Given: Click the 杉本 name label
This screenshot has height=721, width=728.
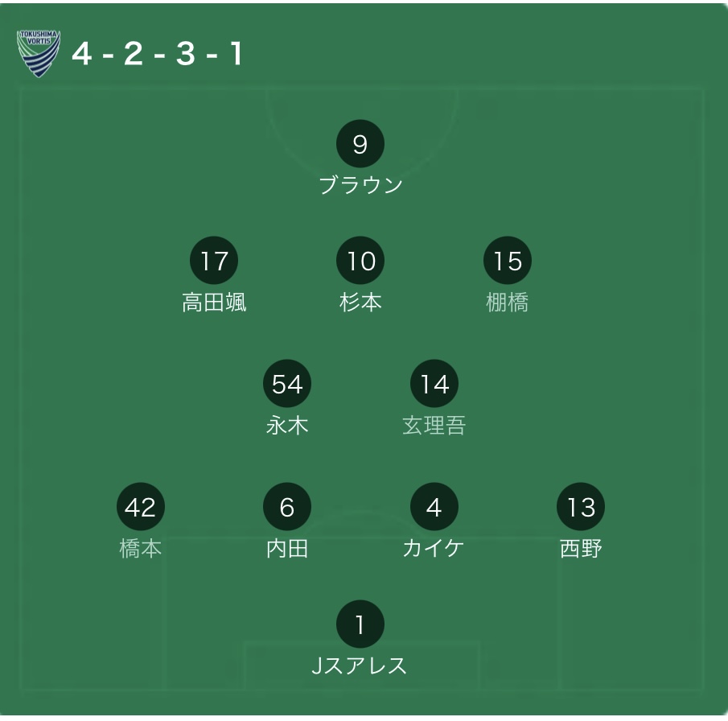Looking at the screenshot, I should pyautogui.click(x=360, y=302).
